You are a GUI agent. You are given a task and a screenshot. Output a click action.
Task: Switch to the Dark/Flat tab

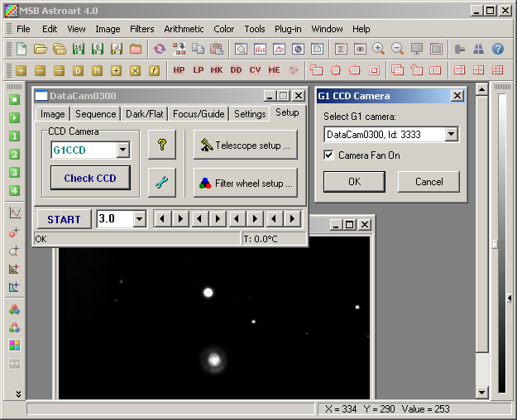145,114
